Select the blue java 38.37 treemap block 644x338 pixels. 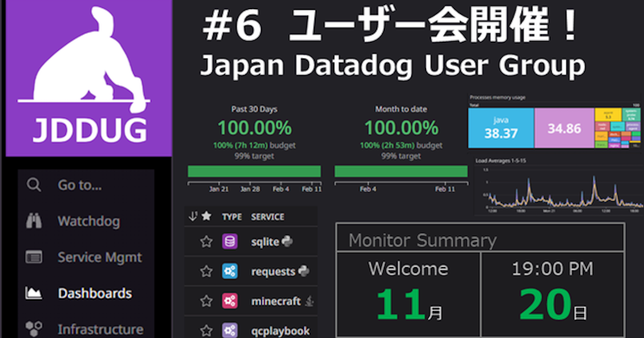pyautogui.click(x=501, y=128)
